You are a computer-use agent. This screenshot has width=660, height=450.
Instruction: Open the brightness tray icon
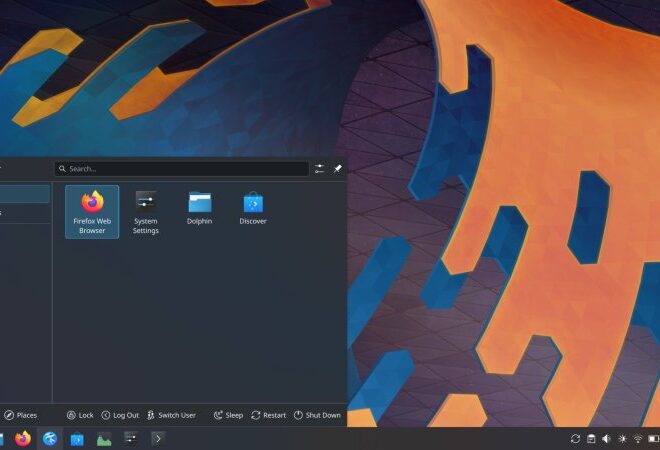pos(622,439)
